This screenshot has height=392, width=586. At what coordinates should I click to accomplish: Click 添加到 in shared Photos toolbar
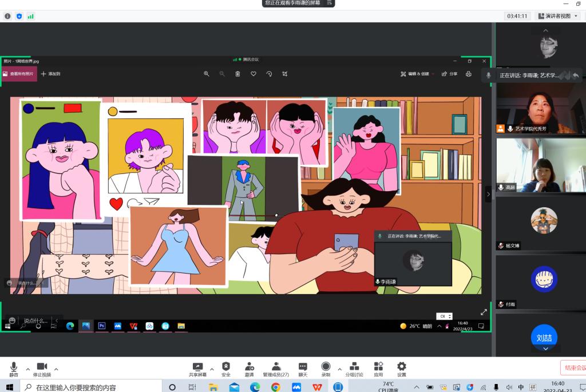pyautogui.click(x=51, y=74)
